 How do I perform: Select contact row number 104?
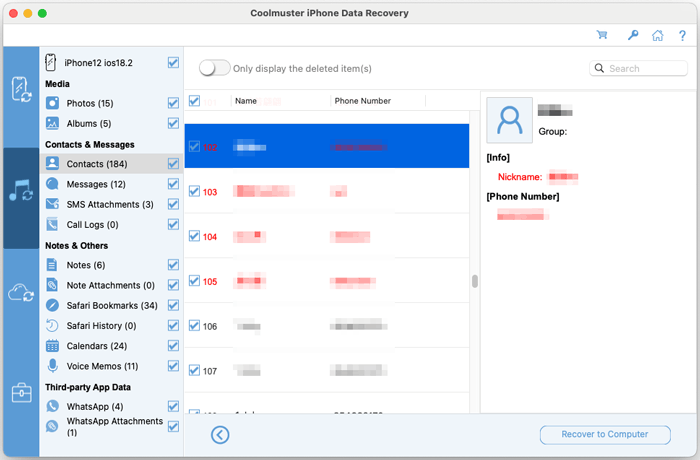point(327,236)
